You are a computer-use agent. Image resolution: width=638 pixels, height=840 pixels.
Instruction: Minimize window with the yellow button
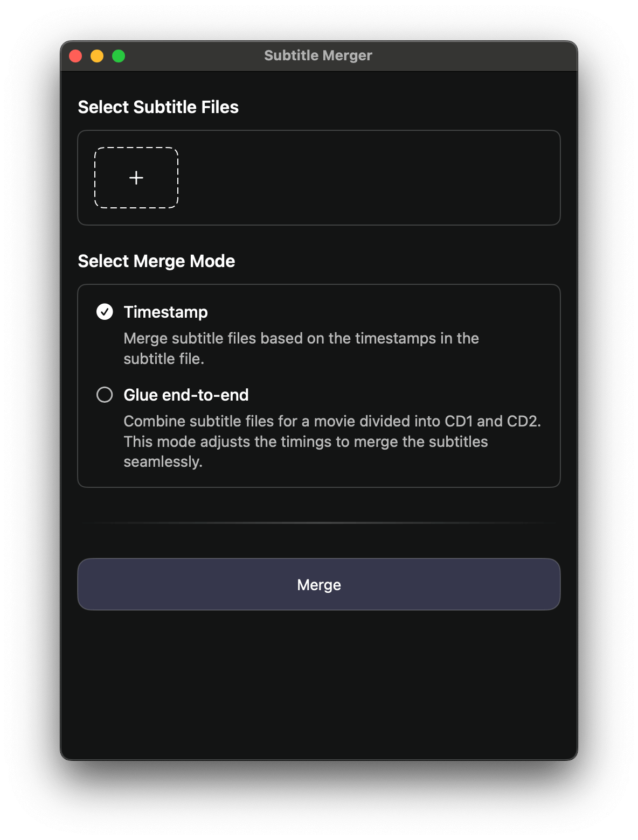97,56
